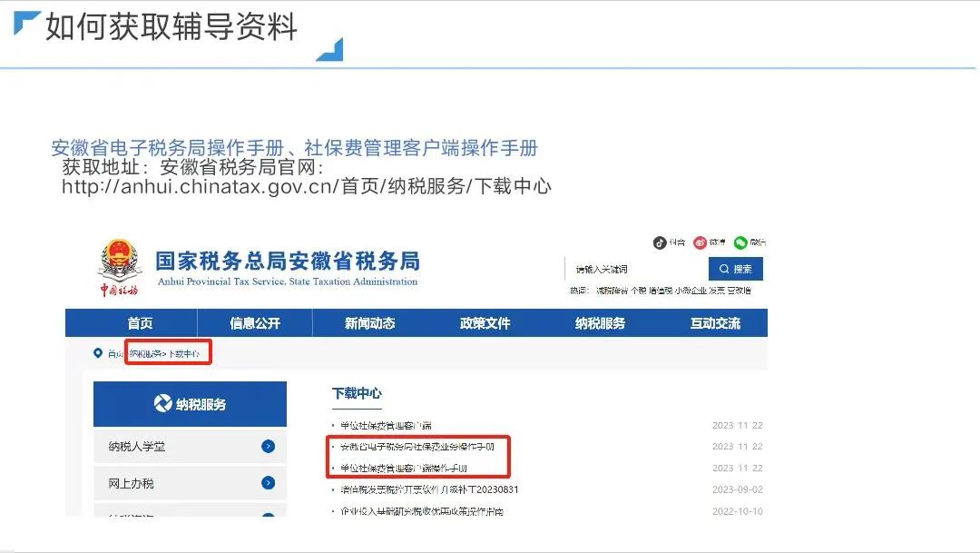
Task: Click the Douyin (抖音) icon
Action: pos(660,242)
